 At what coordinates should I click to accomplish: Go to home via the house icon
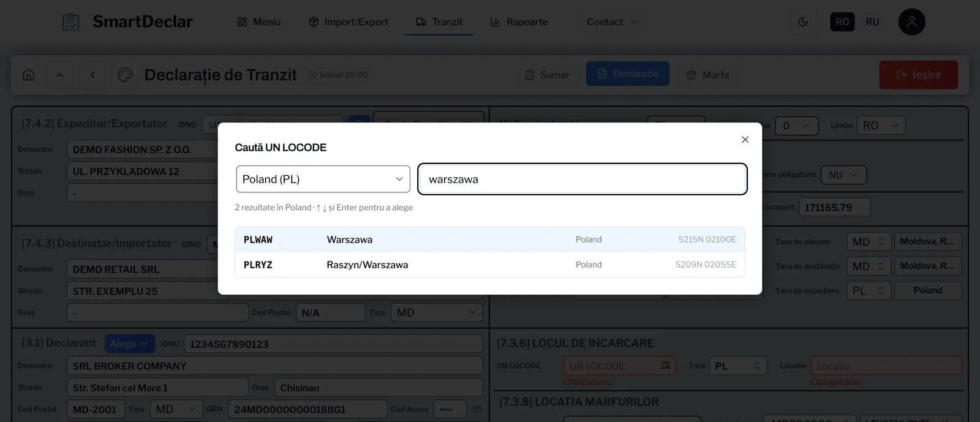pyautogui.click(x=29, y=75)
